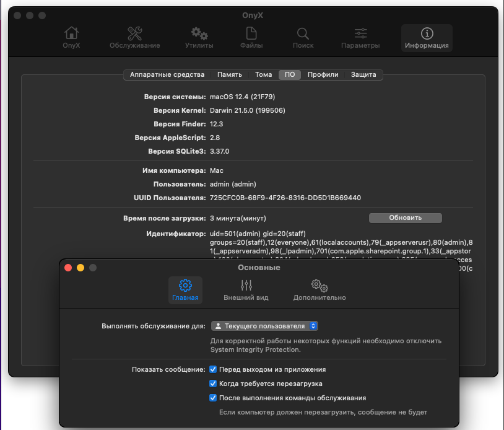Viewport: 504px width, 430px height.
Task: Click the UUID 725CFC0B-68F9-4F26-8316-DD5D1B669440
Action: click(285, 198)
